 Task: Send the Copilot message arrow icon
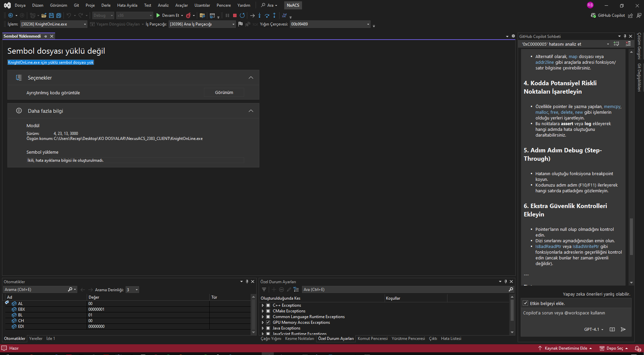point(623,329)
